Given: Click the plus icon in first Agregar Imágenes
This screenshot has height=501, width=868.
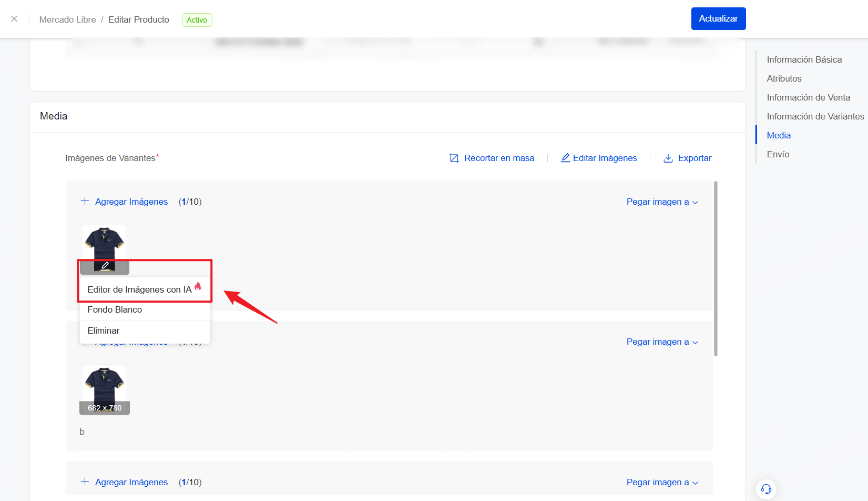Looking at the screenshot, I should point(85,201).
